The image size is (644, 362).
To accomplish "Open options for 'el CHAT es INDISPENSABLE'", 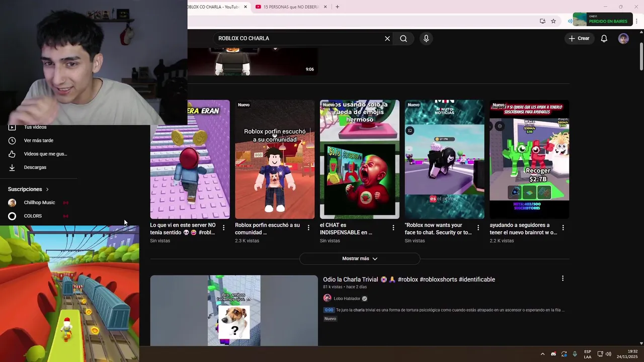I will pyautogui.click(x=393, y=228).
